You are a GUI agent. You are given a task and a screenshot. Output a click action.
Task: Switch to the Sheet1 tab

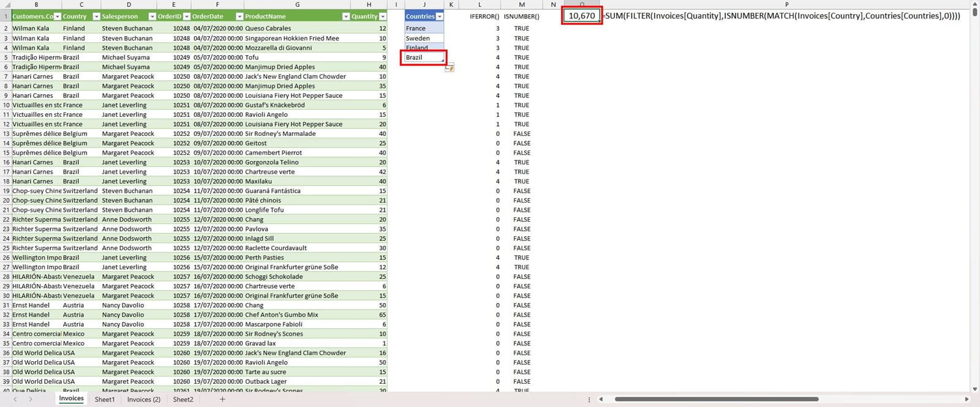[x=105, y=399]
